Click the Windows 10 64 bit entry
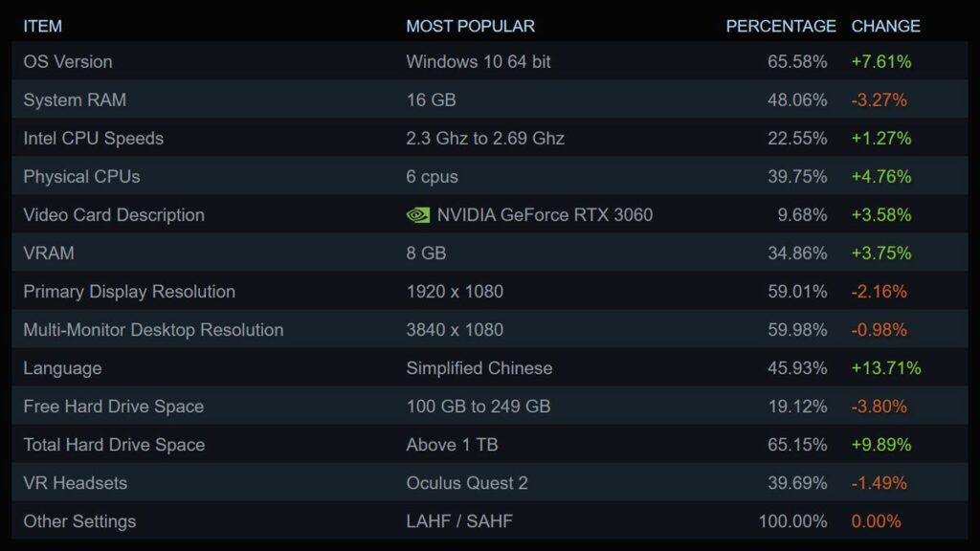980x551 pixels. pyautogui.click(x=479, y=62)
